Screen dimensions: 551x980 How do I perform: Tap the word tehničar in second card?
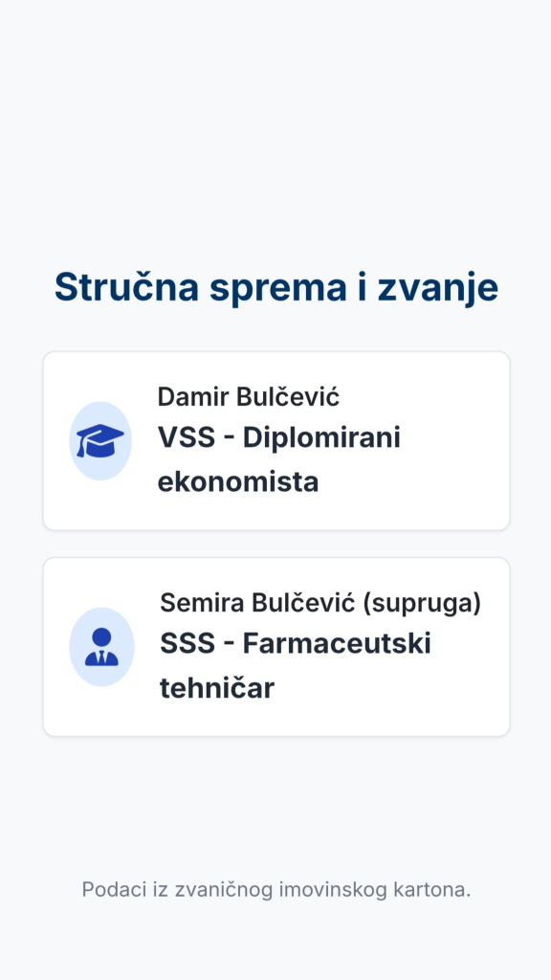[x=217, y=688]
